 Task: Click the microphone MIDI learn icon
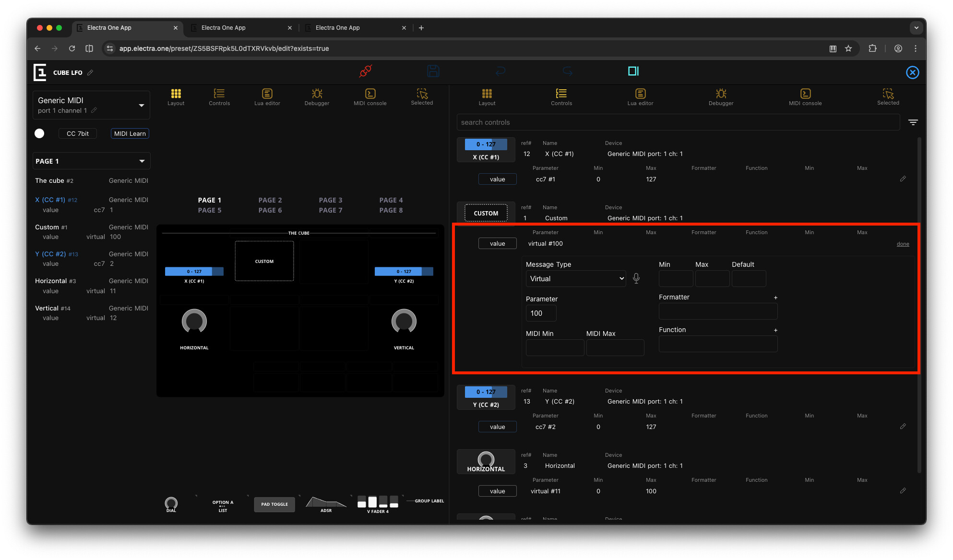[x=636, y=278]
